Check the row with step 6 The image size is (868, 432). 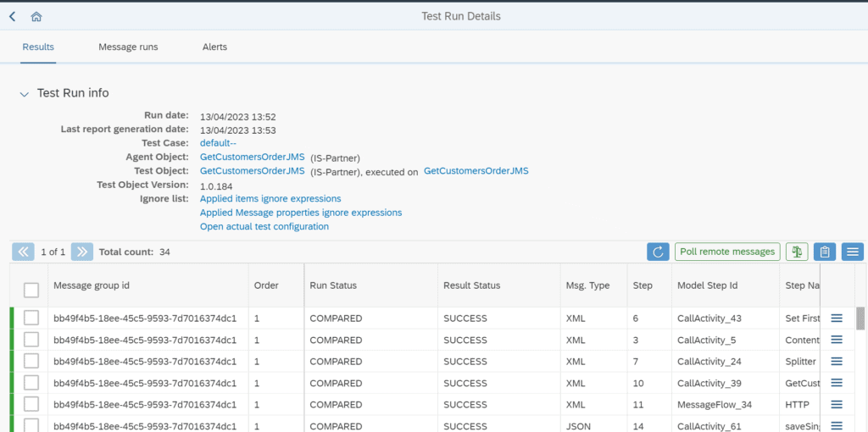pyautogui.click(x=31, y=318)
